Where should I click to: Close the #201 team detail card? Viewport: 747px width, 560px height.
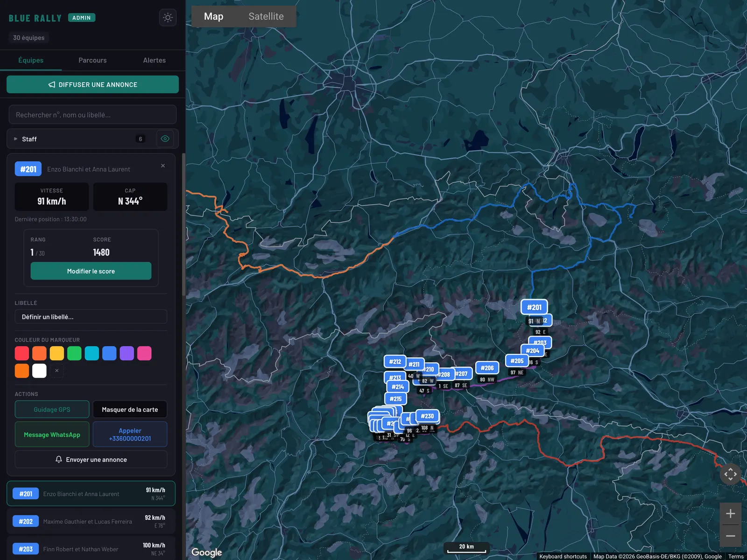pos(163,166)
